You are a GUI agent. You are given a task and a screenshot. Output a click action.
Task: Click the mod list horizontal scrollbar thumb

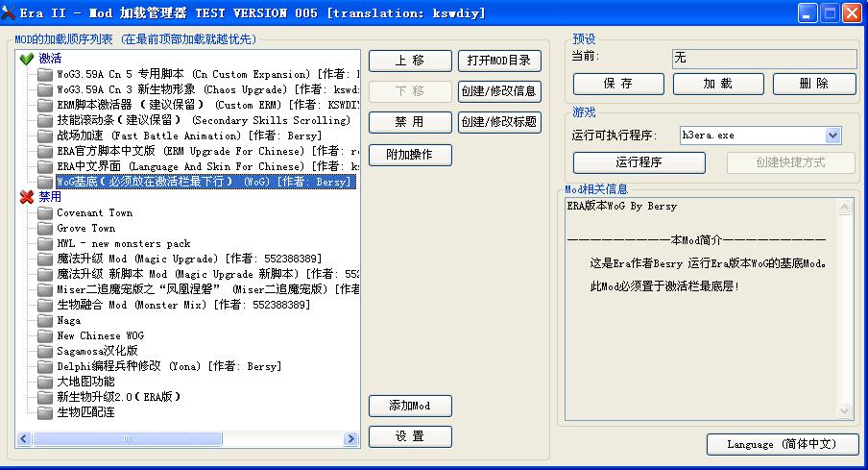[128, 439]
